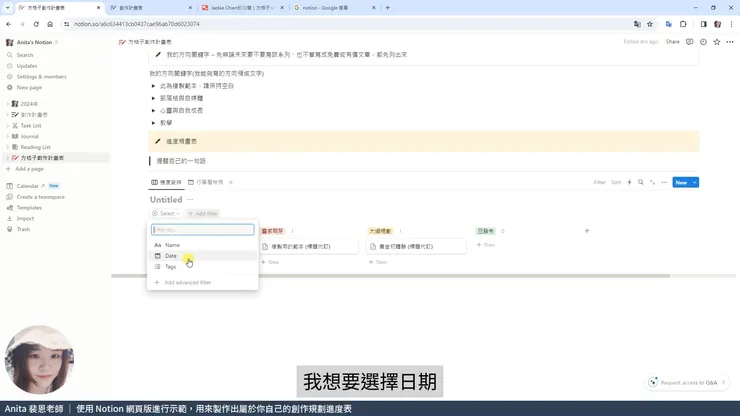Open Reading List page in sidebar
This screenshot has width=740, height=416.
point(35,147)
